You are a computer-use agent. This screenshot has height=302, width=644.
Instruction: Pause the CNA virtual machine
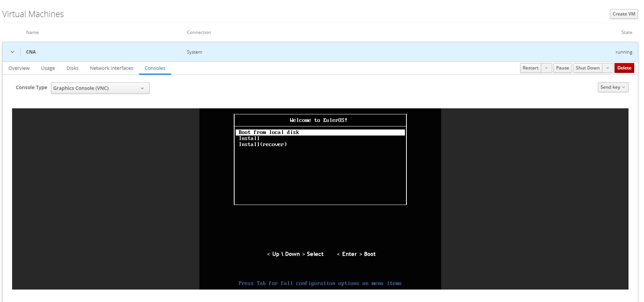tap(562, 68)
